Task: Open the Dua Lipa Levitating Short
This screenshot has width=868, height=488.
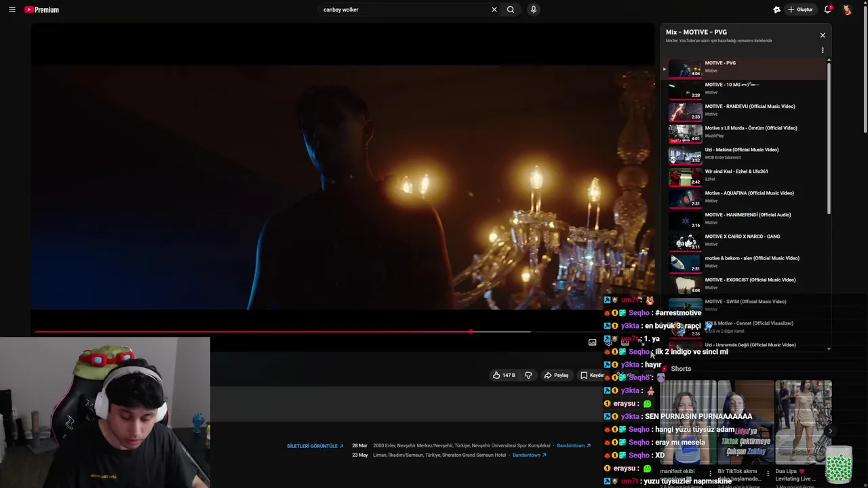Action: coord(803,422)
